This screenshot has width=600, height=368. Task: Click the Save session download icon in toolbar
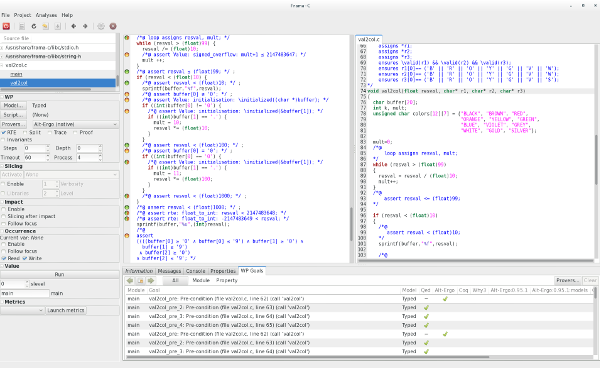(57, 26)
